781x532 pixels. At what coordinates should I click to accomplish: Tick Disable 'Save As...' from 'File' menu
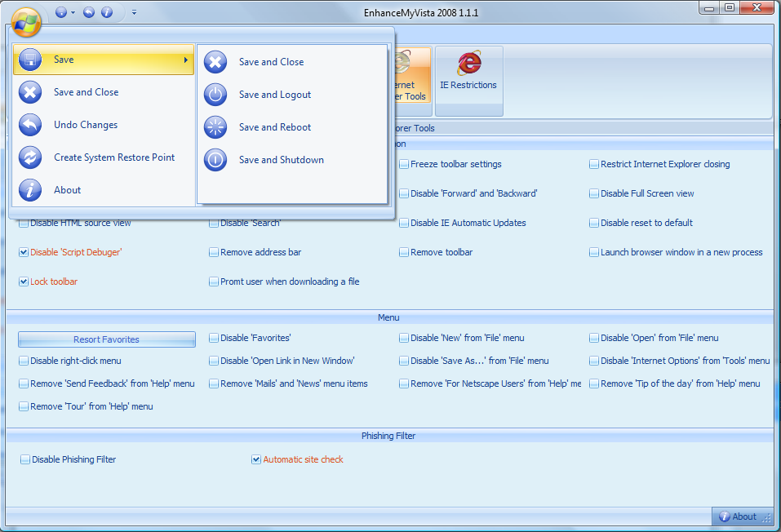pos(404,361)
